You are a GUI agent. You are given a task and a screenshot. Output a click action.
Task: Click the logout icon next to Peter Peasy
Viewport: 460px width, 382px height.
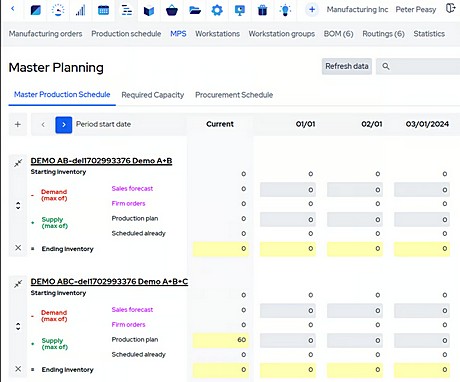click(450, 8)
